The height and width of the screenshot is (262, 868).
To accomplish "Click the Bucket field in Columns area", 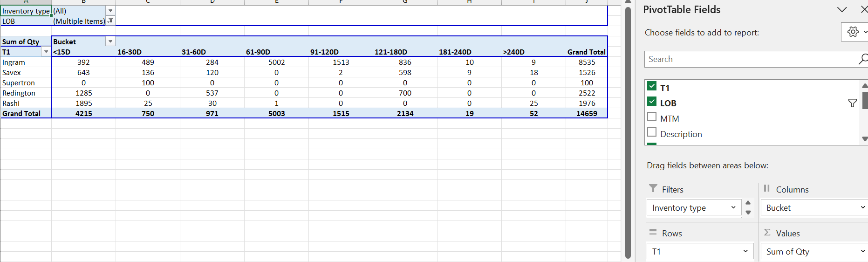I will tap(813, 208).
